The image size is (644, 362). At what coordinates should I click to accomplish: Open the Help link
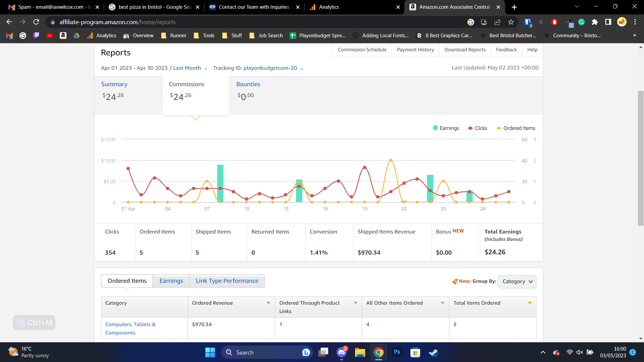click(532, 50)
